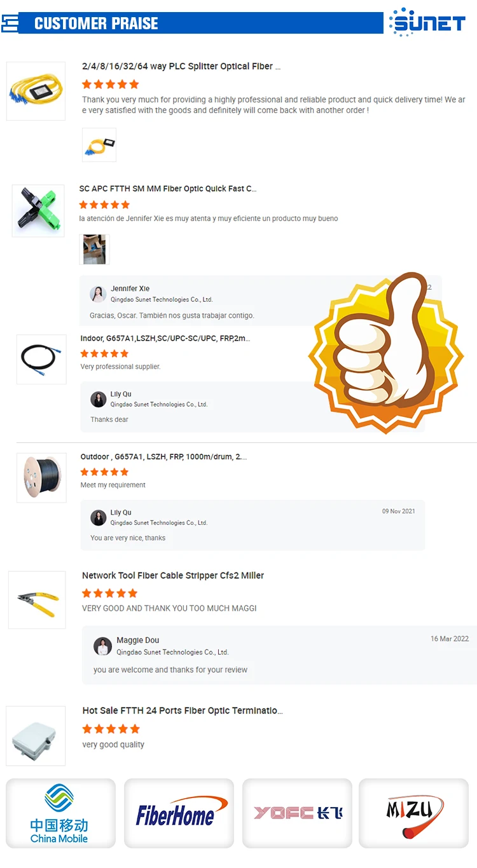Open the outdoor cable drum thumbnail

41,478
